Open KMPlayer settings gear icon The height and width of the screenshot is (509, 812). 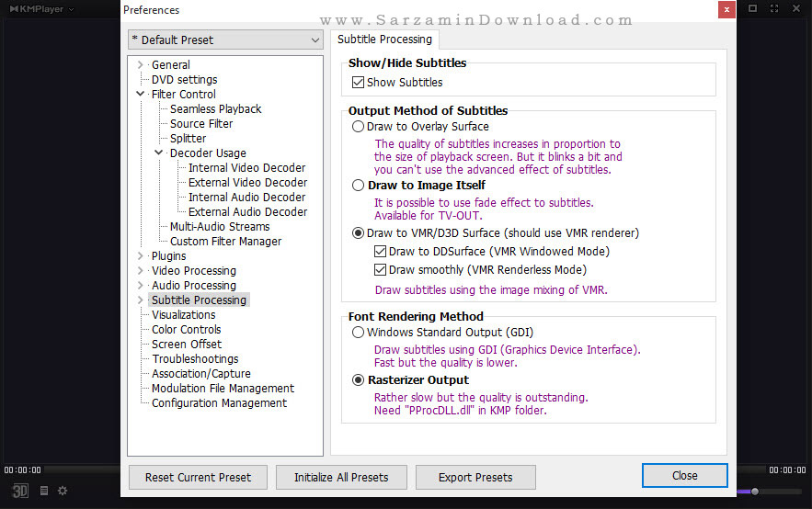point(63,491)
